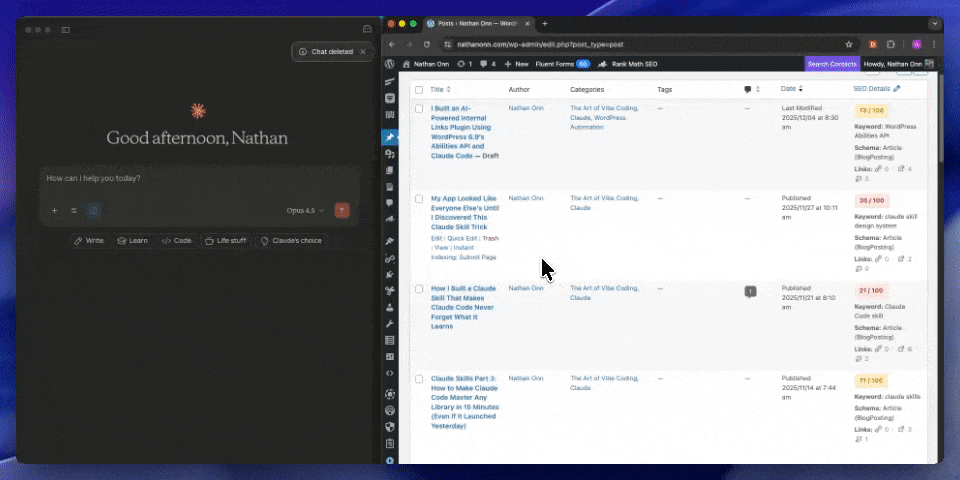The height and width of the screenshot is (480, 960).
Task: Select checkbox for 'Claude Skills Part 3' post
Action: [x=419, y=379]
